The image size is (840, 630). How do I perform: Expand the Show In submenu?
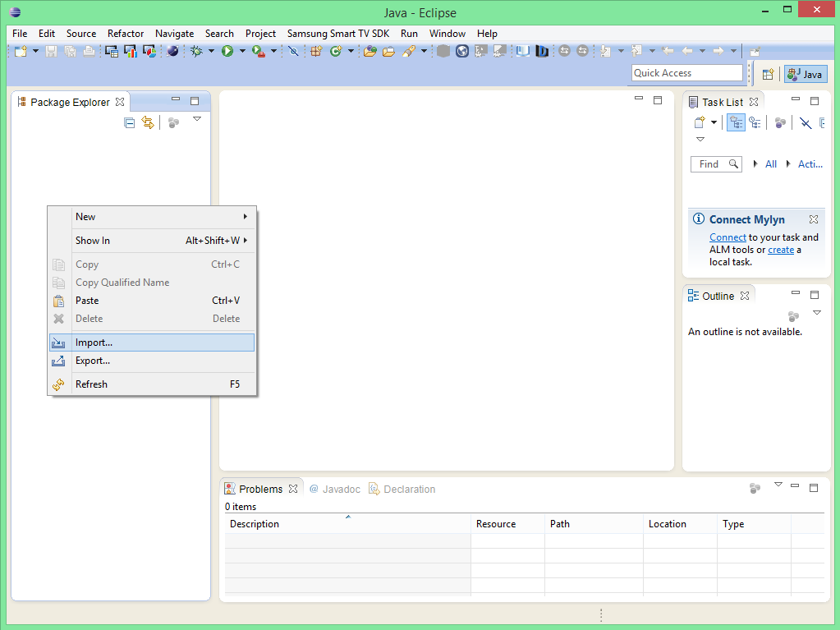[x=152, y=241]
